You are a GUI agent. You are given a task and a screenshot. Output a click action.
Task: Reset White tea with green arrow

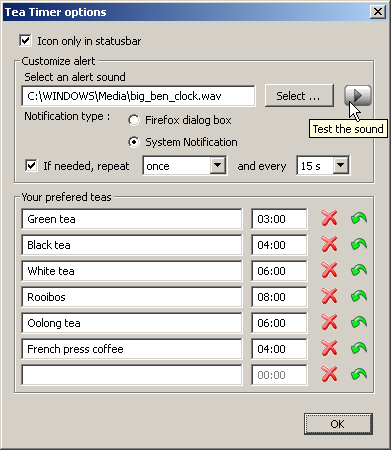[359, 271]
